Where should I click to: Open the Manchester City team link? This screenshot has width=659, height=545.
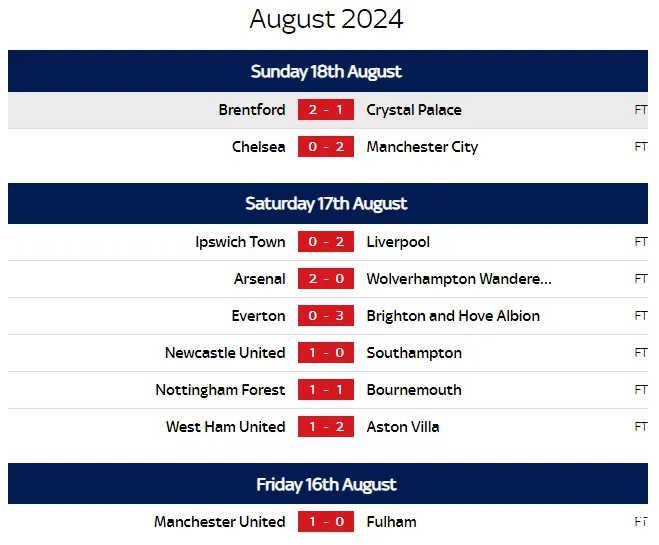(x=422, y=147)
